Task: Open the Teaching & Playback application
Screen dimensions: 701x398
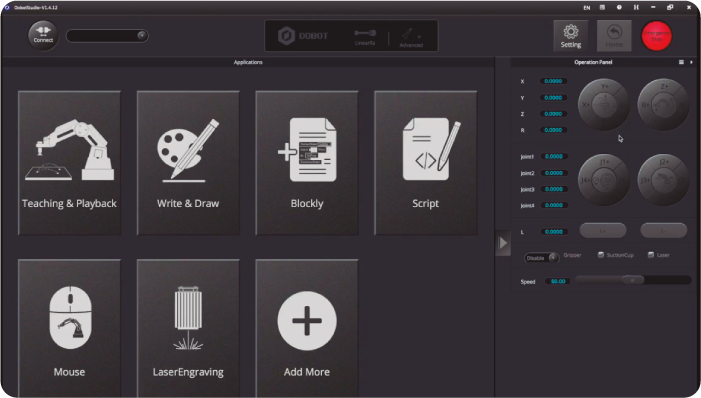Action: [x=69, y=163]
